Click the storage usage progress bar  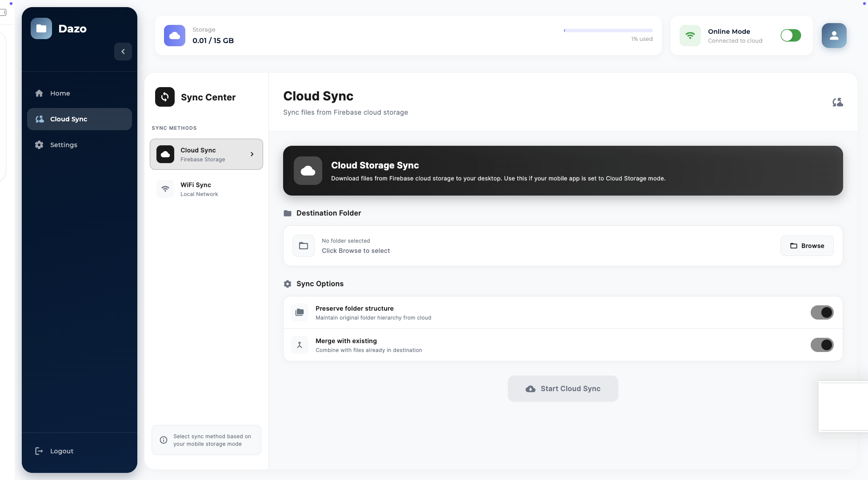pyautogui.click(x=608, y=30)
